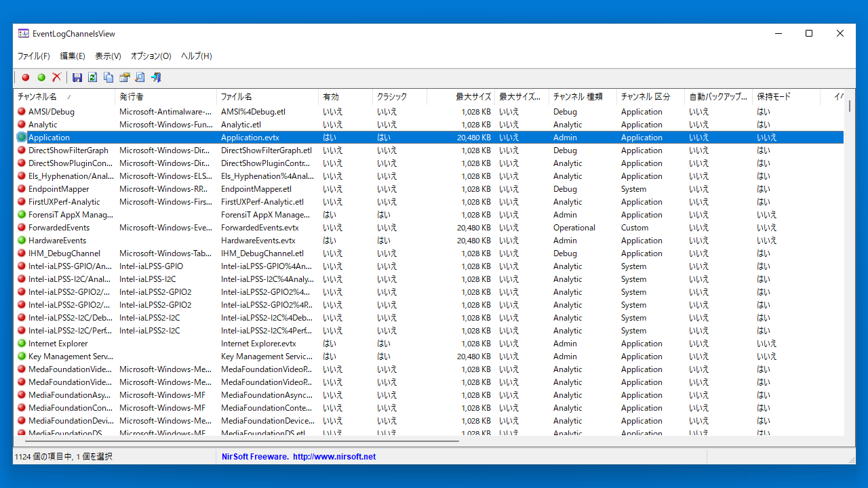The width and height of the screenshot is (868, 488).
Task: Click the EventLogChannelsView title bar app icon
Action: coord(24,33)
